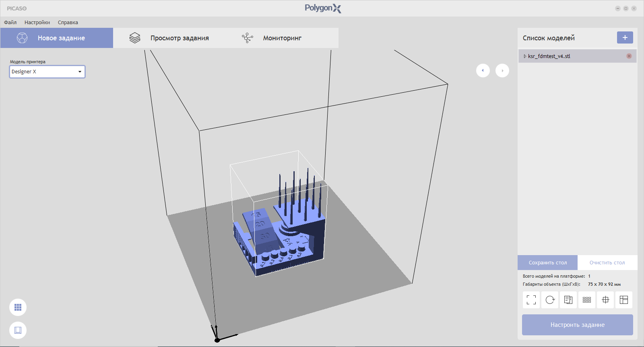The height and width of the screenshot is (347, 644).
Task: Click the Сохранить стол button
Action: coord(547,262)
